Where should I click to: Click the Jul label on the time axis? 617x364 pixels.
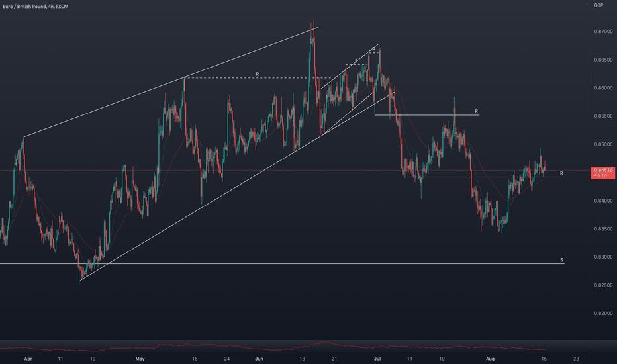[377, 359]
